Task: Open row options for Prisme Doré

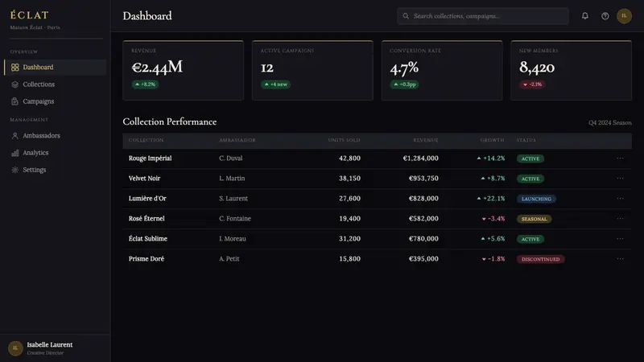Action: (620, 258)
